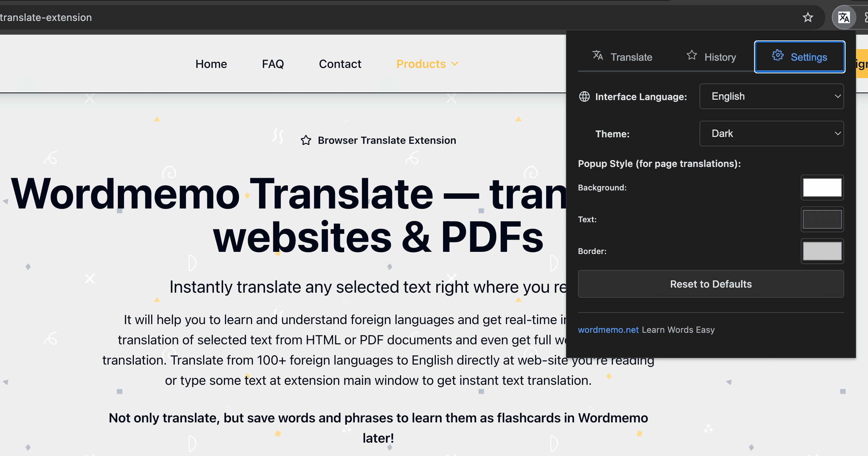Open the Theme dropdown showing Dark
Screen dimensions: 868x456
click(x=772, y=133)
